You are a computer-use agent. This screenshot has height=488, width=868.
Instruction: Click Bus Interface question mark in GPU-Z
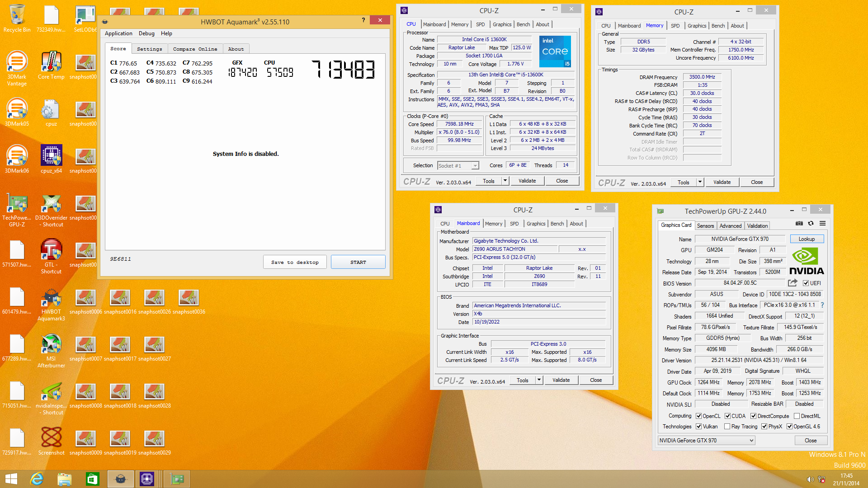(822, 305)
